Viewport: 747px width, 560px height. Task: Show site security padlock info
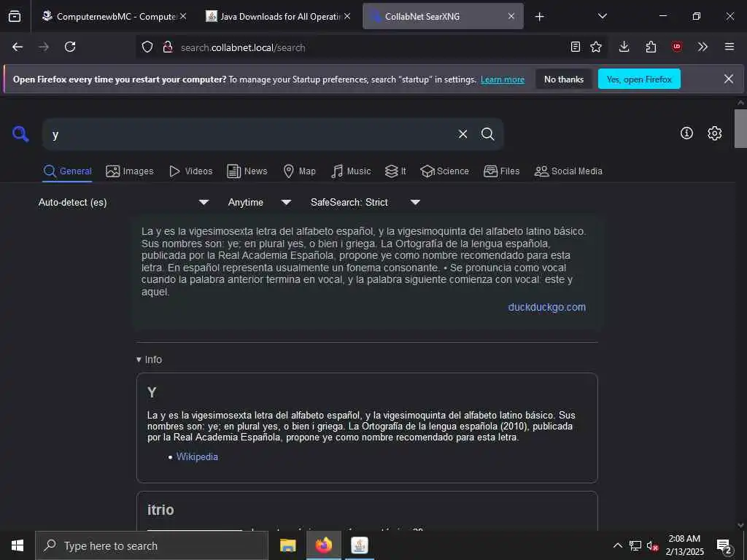168,47
